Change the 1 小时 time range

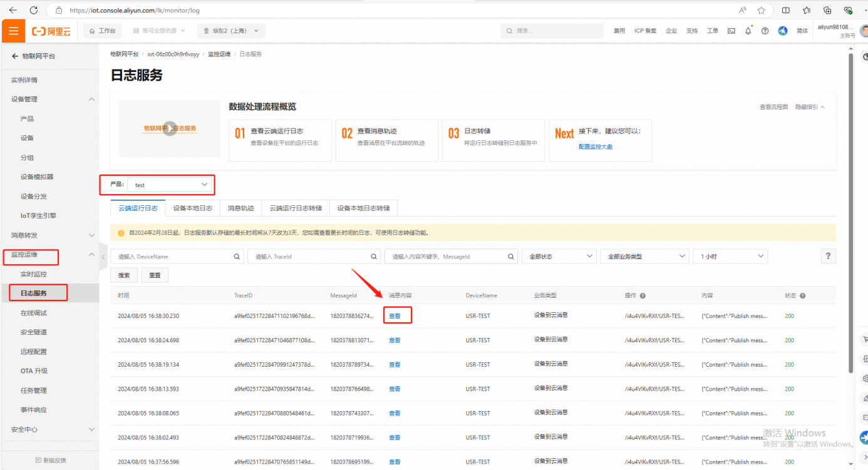[x=730, y=257]
